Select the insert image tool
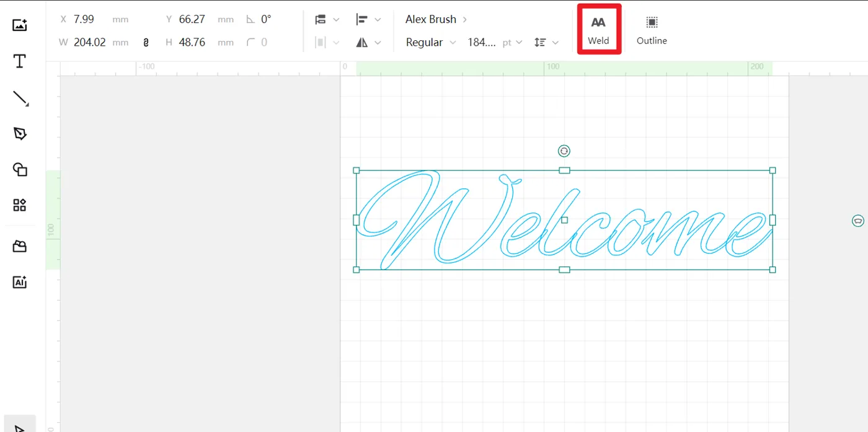The image size is (868, 432). click(20, 25)
